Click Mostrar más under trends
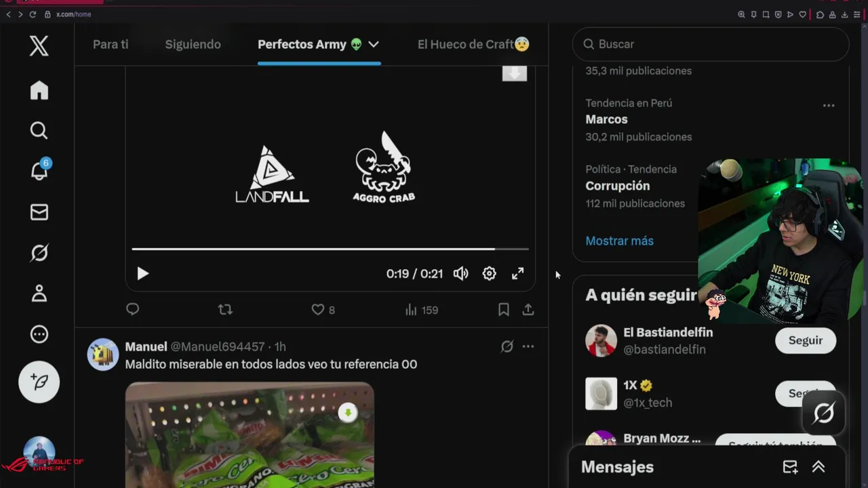This screenshot has width=868, height=488. pyautogui.click(x=619, y=241)
